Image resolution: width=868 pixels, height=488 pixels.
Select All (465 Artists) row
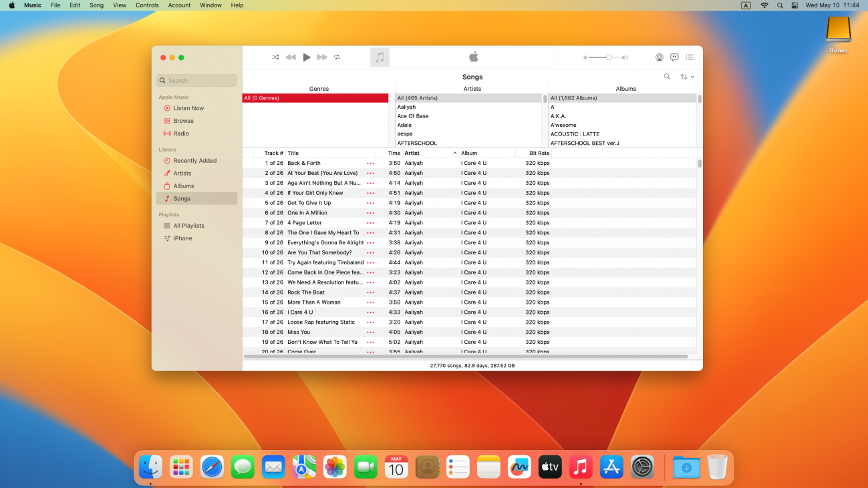tap(469, 98)
